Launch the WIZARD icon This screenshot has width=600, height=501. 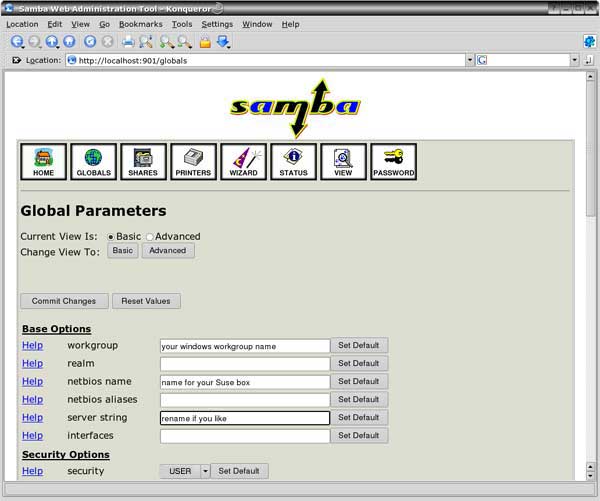243,162
